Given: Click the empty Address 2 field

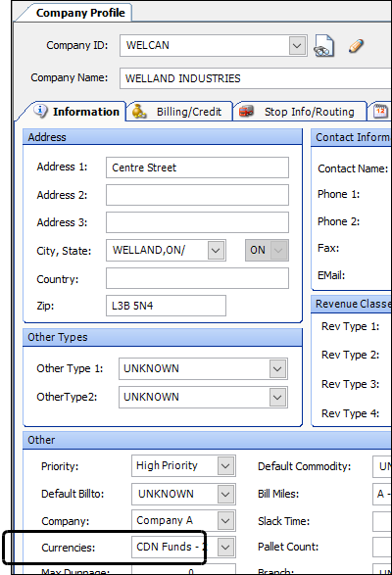Looking at the screenshot, I should pyautogui.click(x=197, y=195).
